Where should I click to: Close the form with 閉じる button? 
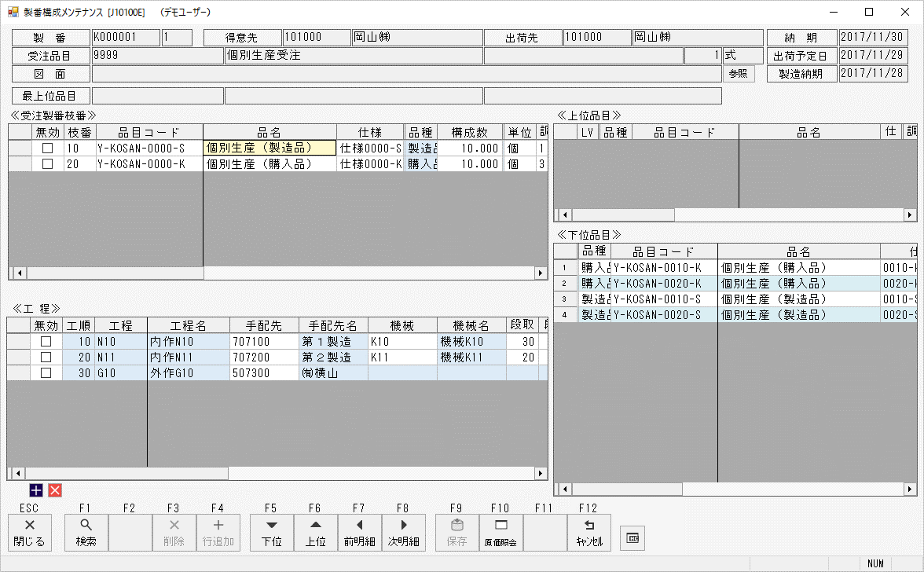pos(30,533)
